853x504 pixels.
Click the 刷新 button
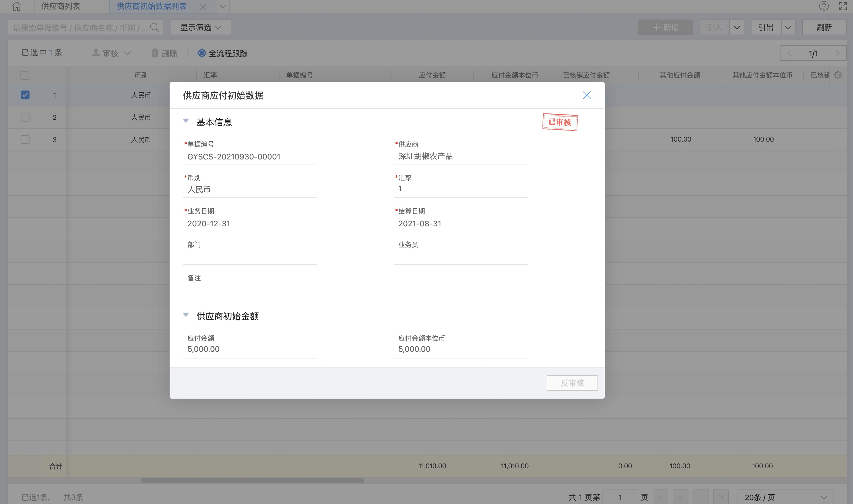tap(824, 27)
